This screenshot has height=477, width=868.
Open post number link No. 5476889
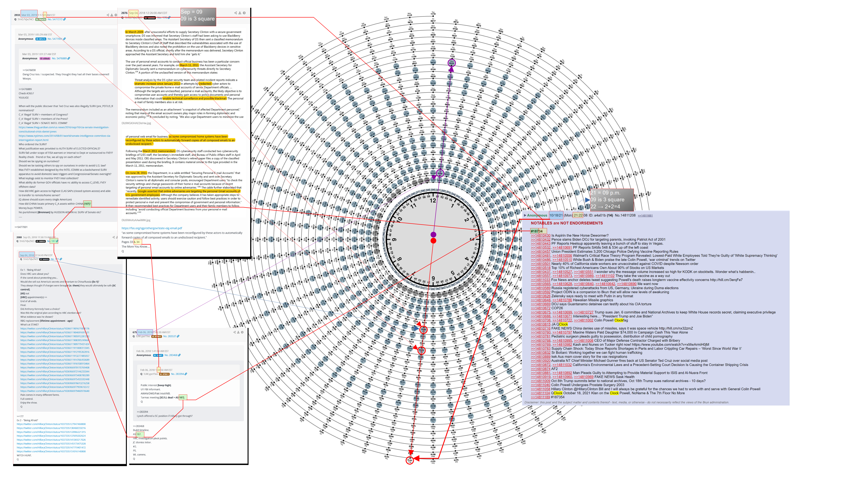[59, 58]
